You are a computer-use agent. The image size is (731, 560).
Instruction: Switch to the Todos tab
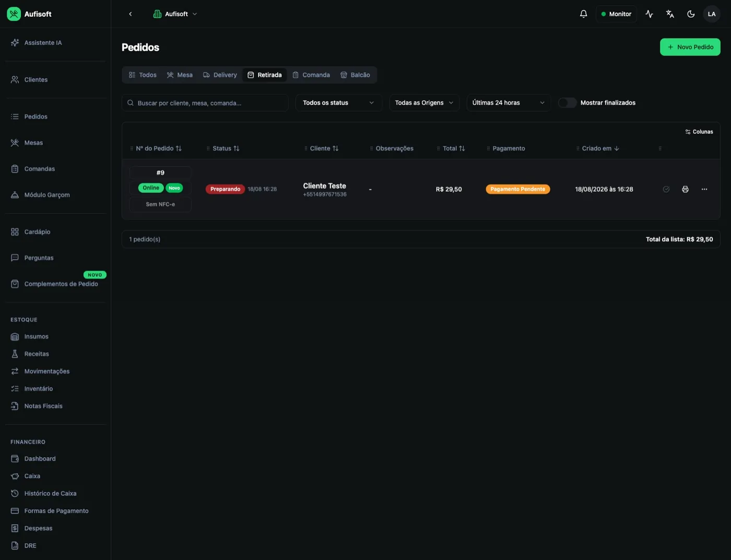(x=143, y=75)
